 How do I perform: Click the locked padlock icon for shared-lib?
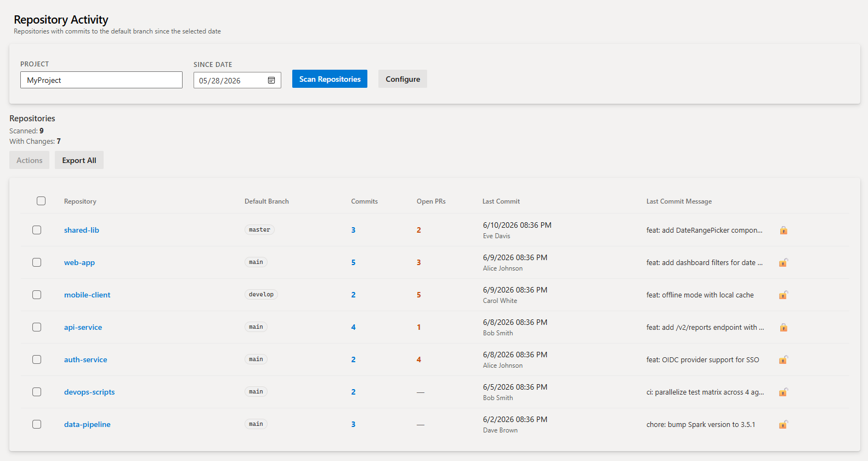pos(784,230)
